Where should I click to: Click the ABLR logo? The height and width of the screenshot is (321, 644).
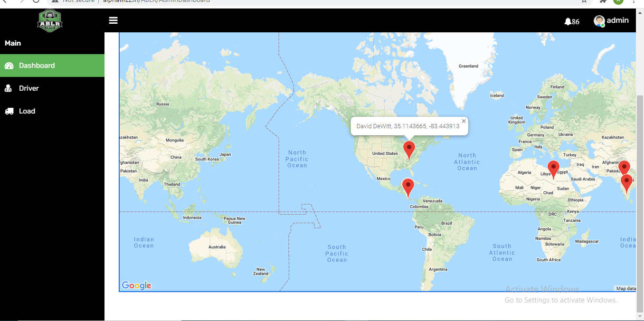(x=50, y=20)
